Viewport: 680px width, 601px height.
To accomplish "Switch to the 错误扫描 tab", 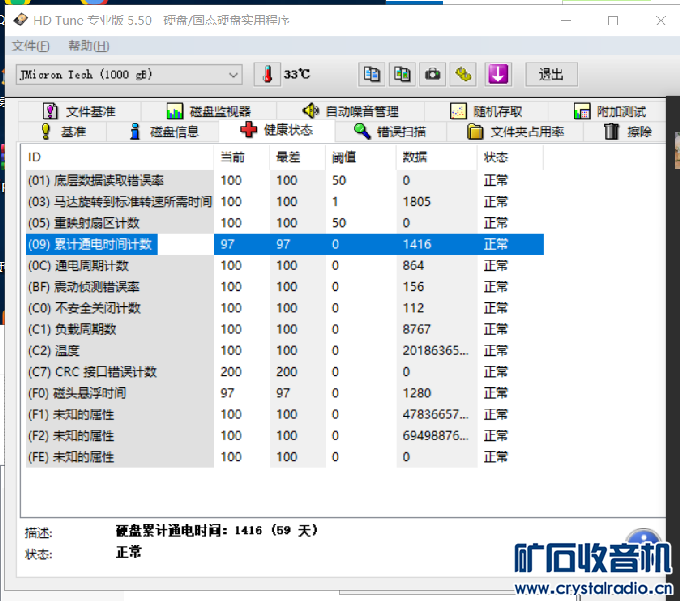I will tap(390, 131).
